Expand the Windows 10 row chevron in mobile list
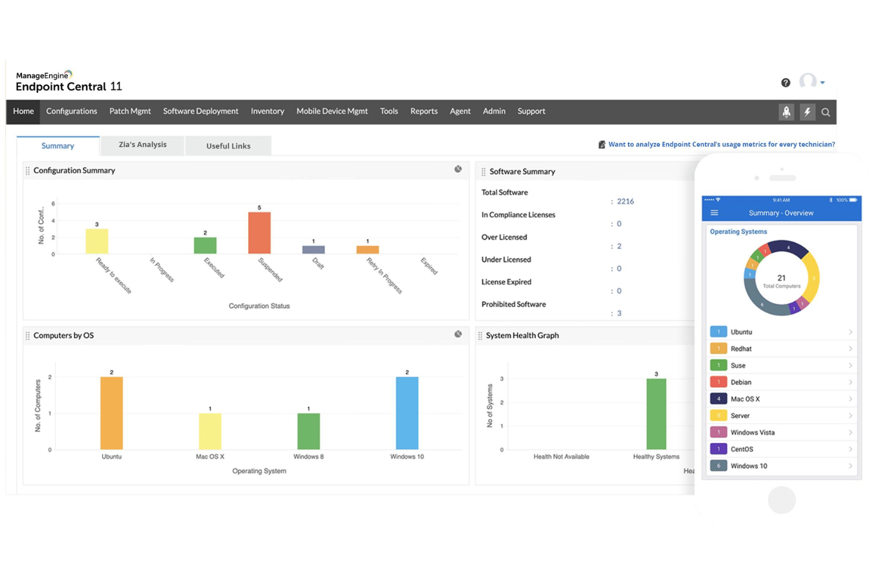This screenshot has width=882, height=588. click(850, 466)
